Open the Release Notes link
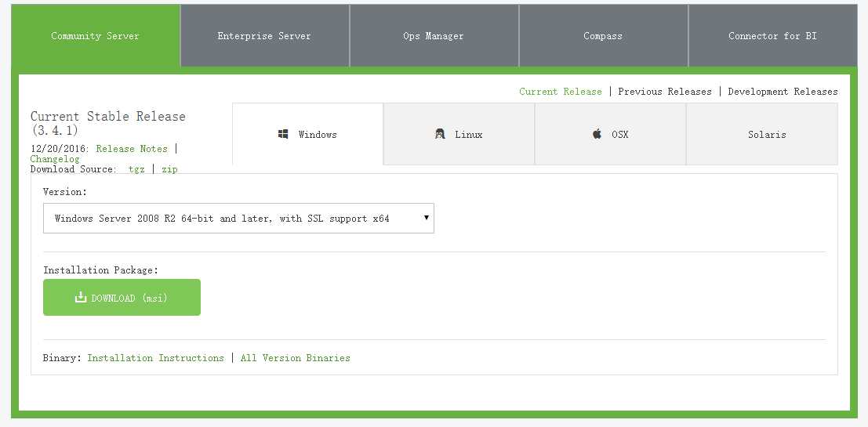868x427 pixels. point(132,148)
